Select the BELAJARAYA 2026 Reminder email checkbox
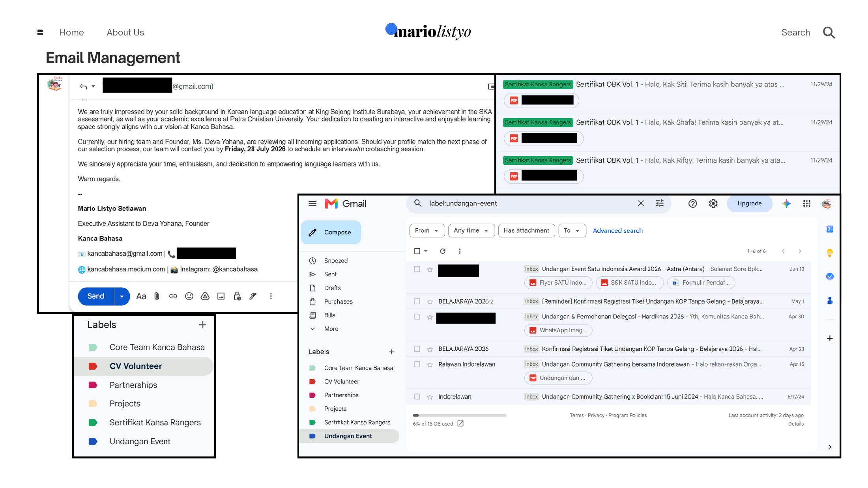 [417, 302]
